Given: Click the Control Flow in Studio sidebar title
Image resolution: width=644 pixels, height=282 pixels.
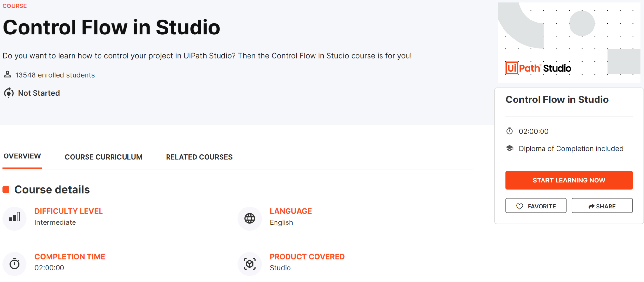Looking at the screenshot, I should tap(557, 100).
